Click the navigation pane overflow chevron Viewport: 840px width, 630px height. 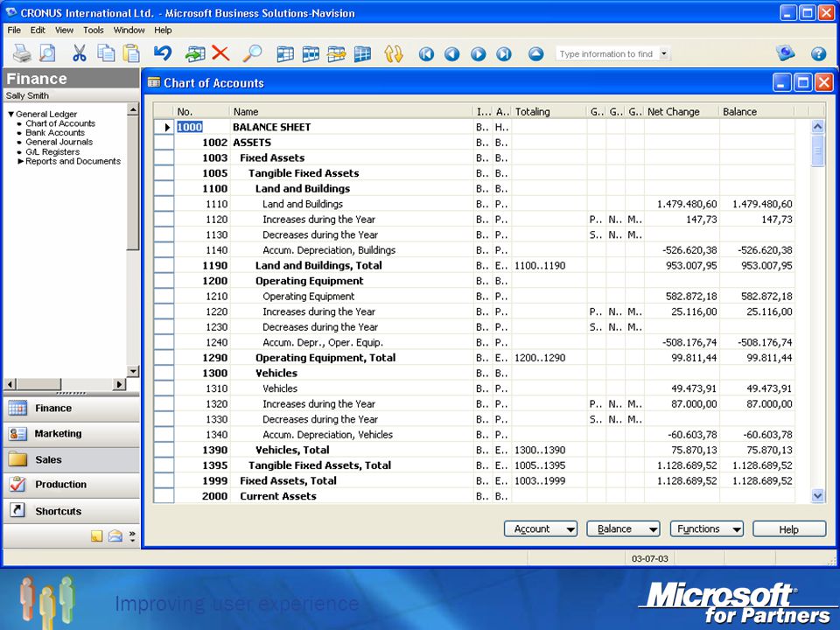[x=132, y=535]
